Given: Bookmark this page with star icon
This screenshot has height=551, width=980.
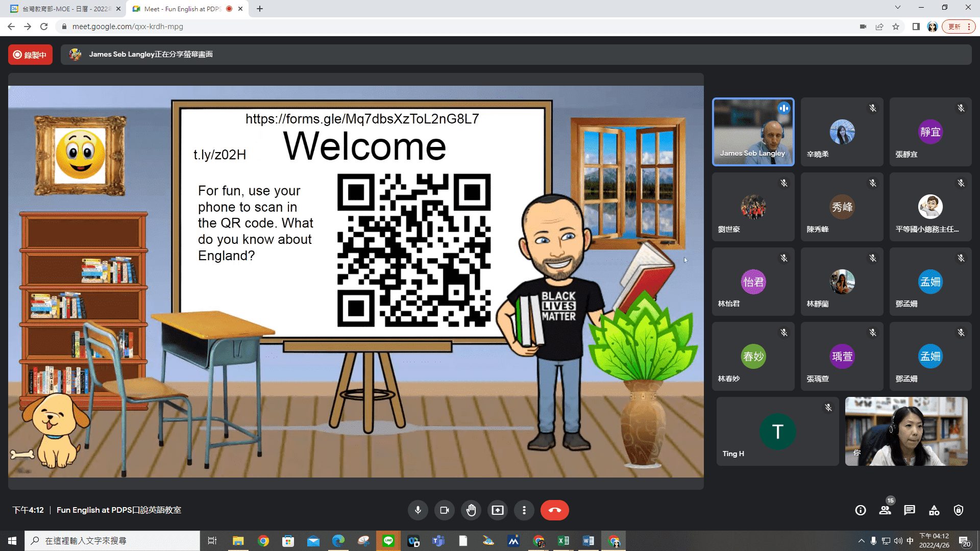Looking at the screenshot, I should pyautogui.click(x=896, y=27).
